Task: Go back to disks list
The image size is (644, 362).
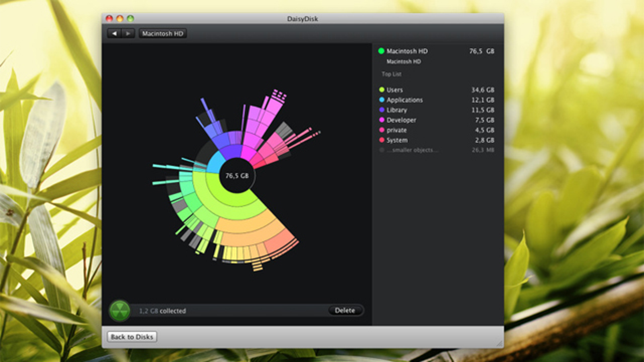Action: [x=132, y=337]
